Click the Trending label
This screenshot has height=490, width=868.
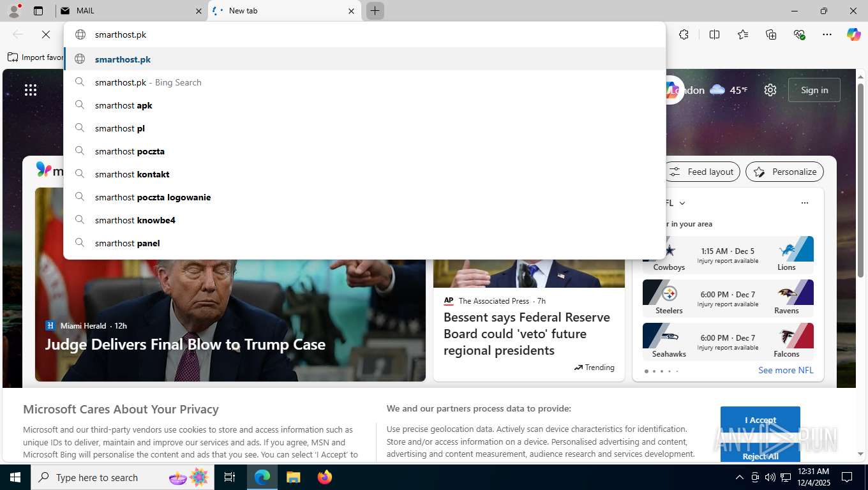point(594,367)
